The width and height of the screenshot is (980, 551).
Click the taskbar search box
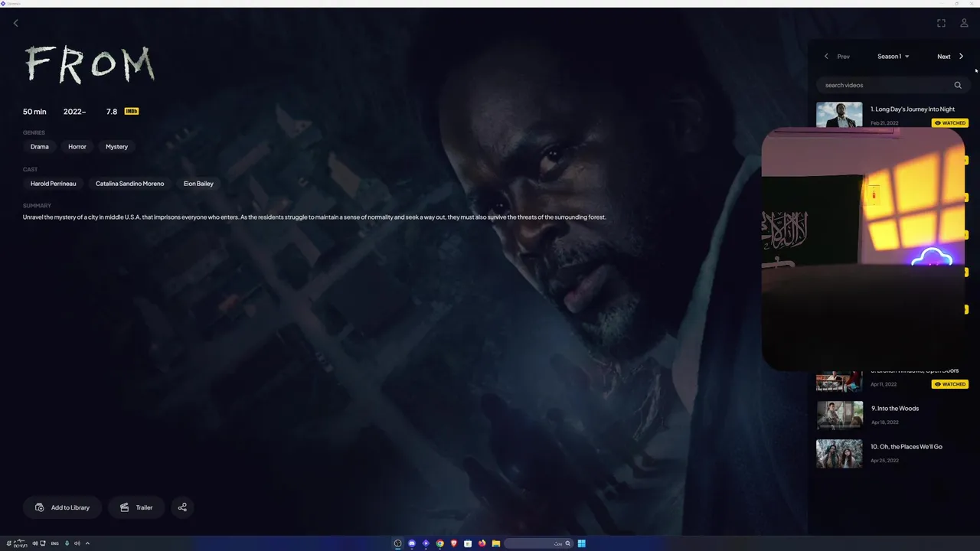539,543
